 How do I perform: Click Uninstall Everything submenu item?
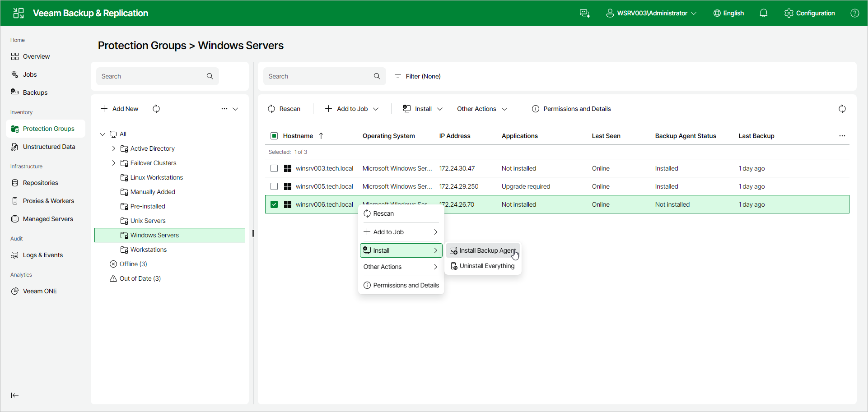pyautogui.click(x=483, y=266)
